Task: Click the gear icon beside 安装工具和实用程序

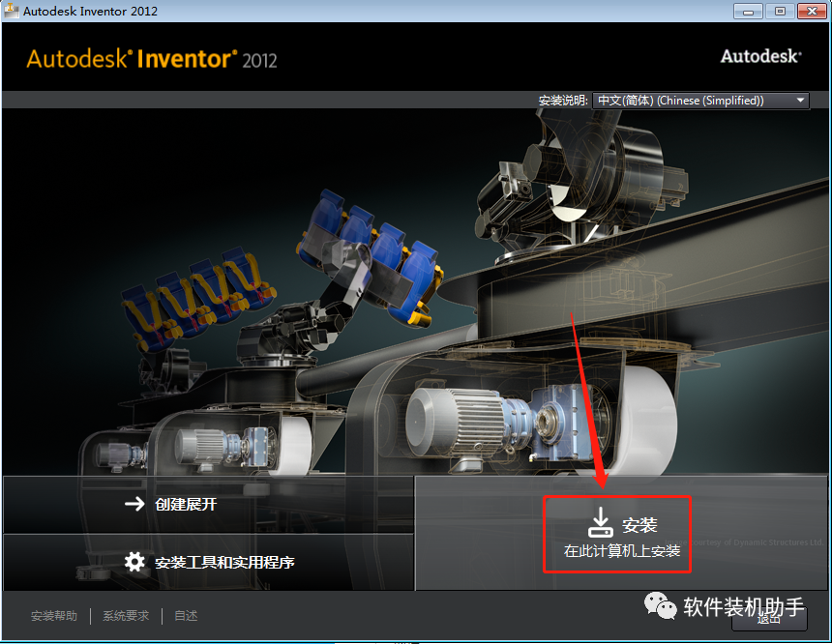Action: [134, 562]
